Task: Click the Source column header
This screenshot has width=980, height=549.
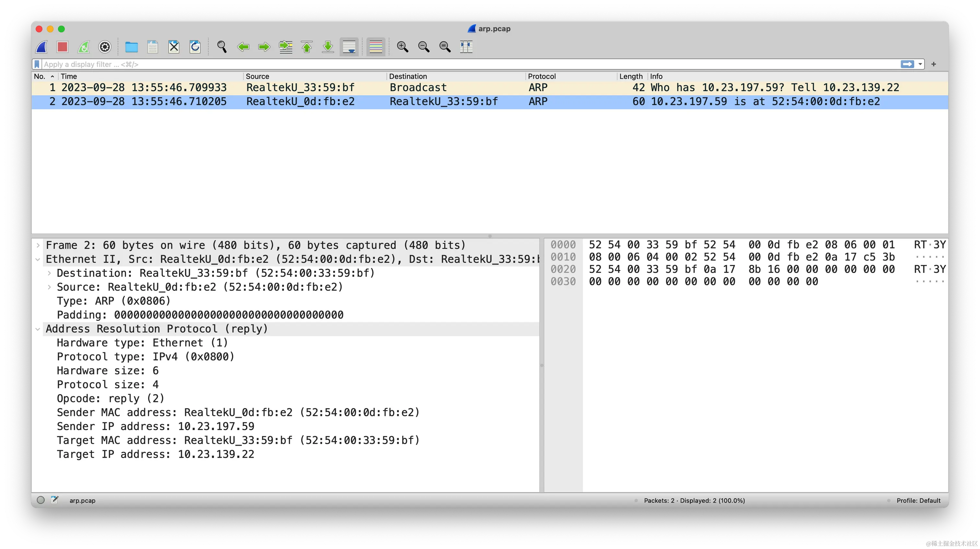Action: [x=257, y=76]
